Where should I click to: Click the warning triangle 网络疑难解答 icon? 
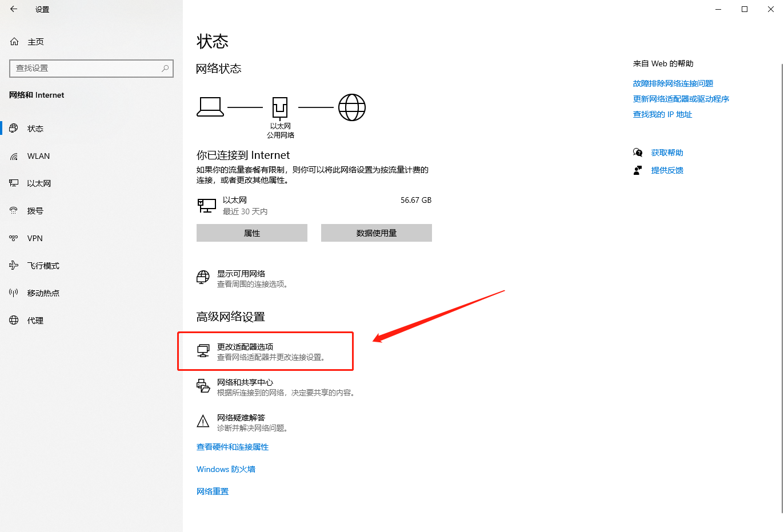pos(203,422)
